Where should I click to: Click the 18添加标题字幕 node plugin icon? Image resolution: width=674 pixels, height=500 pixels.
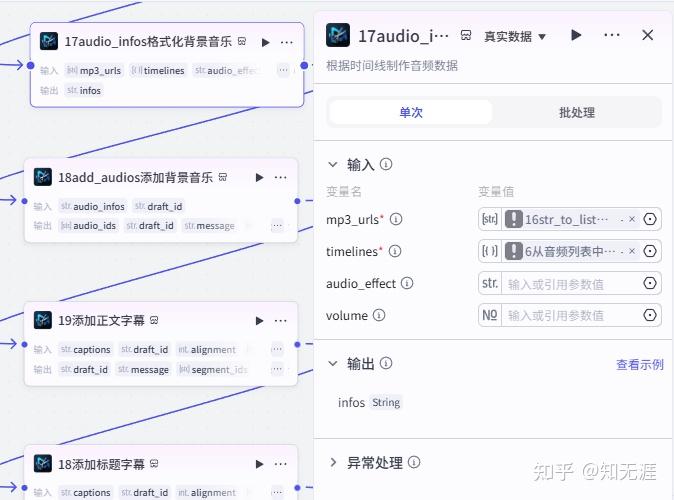(43, 463)
